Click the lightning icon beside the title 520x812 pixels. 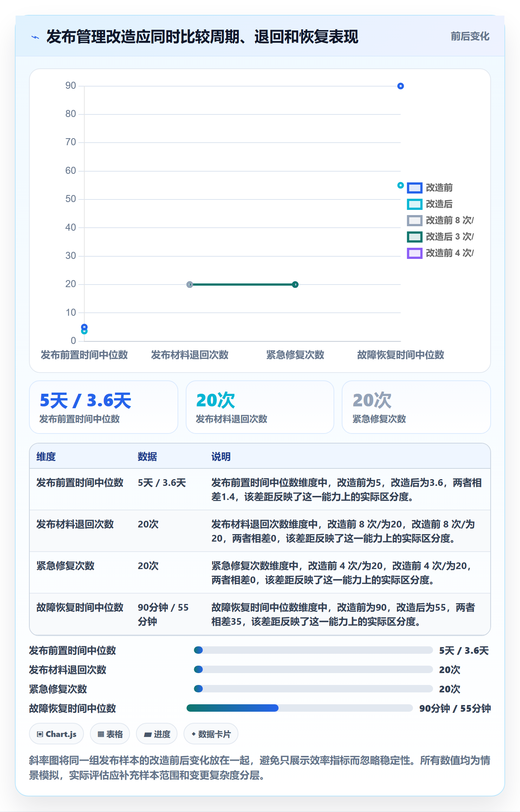[x=35, y=37]
